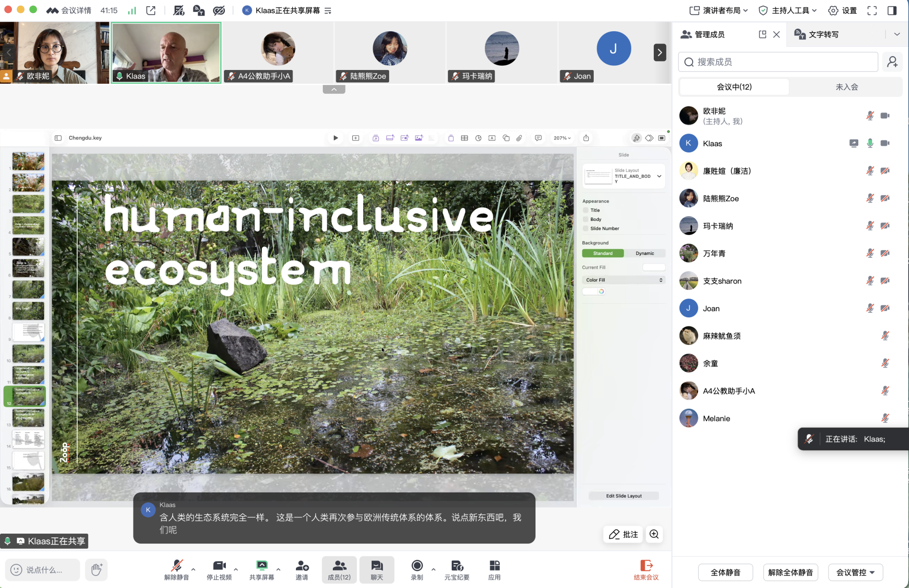Mute Klaas using his green microphone icon
909x588 pixels.
pos(870,143)
